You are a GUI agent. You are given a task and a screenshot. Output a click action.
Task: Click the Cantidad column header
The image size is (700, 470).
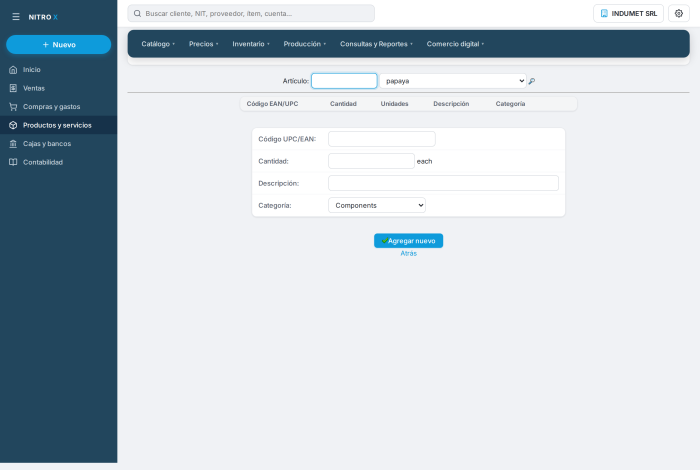click(x=343, y=104)
